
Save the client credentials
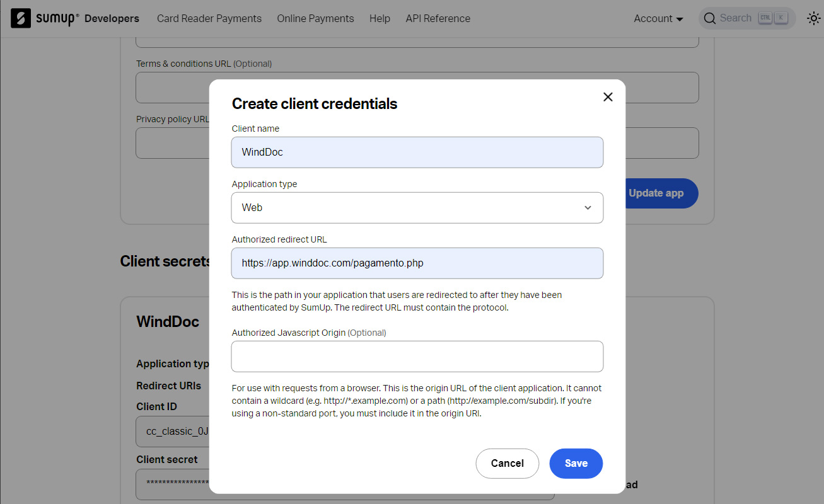click(576, 464)
